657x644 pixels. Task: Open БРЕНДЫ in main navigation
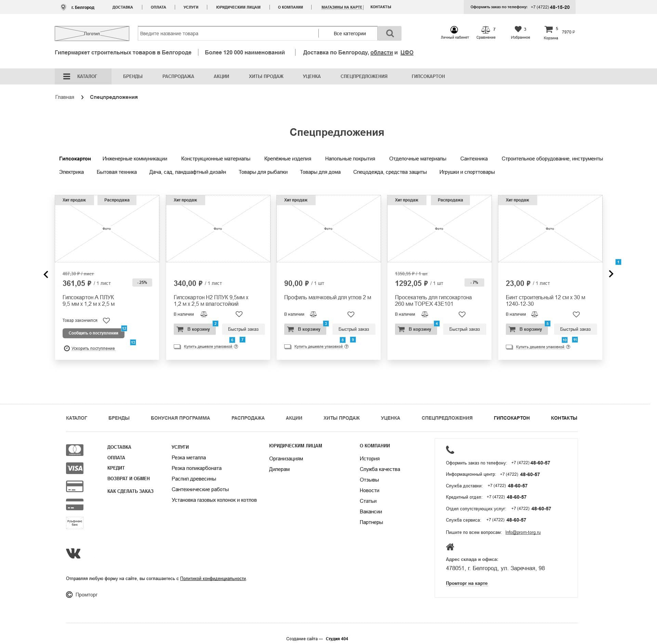(x=133, y=76)
